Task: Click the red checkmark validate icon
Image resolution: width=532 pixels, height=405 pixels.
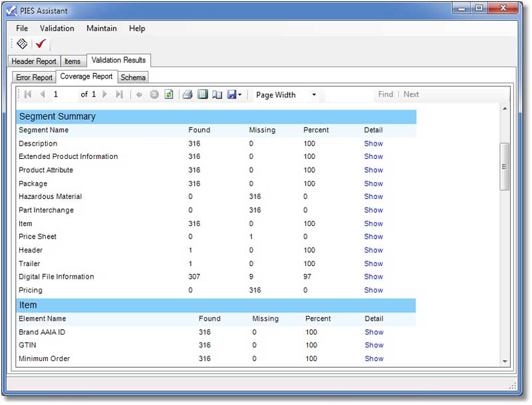Action: (x=41, y=44)
